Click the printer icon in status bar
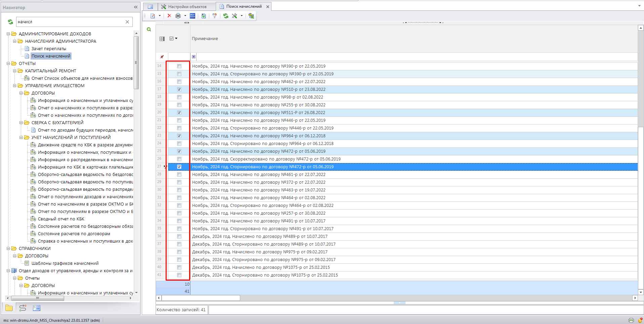Image resolution: width=644 pixels, height=324 pixels. 631,320
